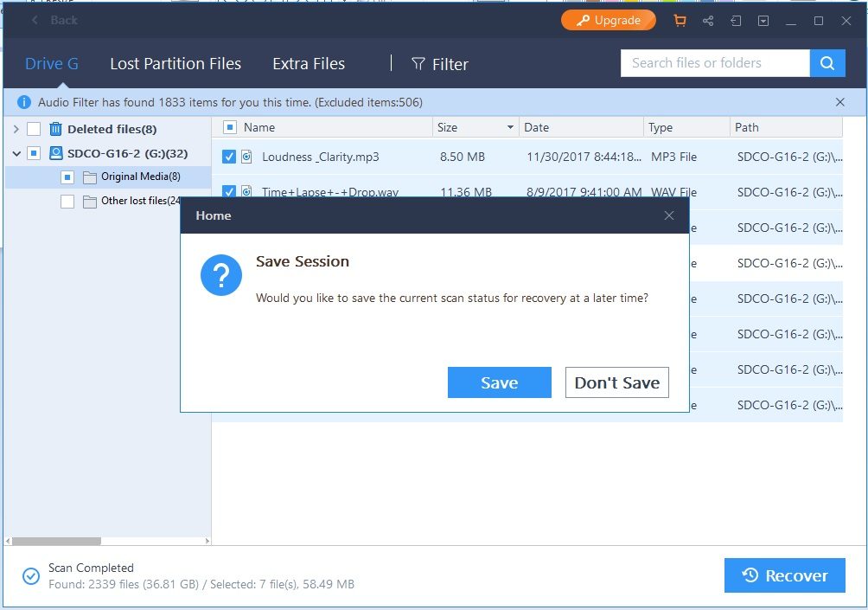Screen dimensions: 868x610
Task: Click the tree panel horizontal scrollbar thumb
Action: [56, 541]
